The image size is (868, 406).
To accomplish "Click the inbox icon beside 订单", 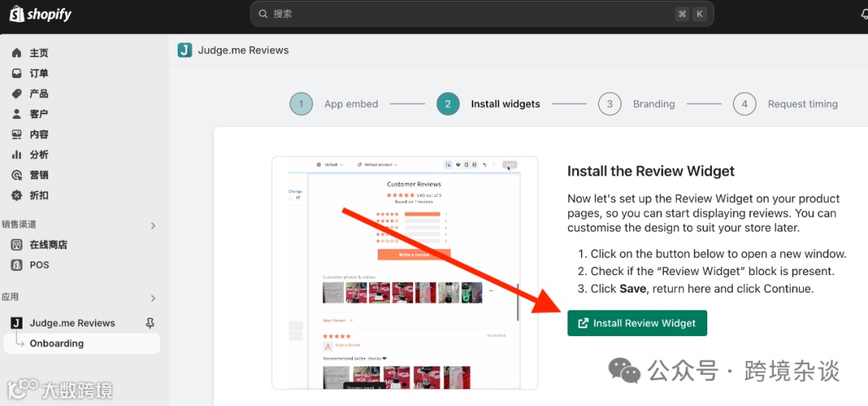I will (17, 73).
